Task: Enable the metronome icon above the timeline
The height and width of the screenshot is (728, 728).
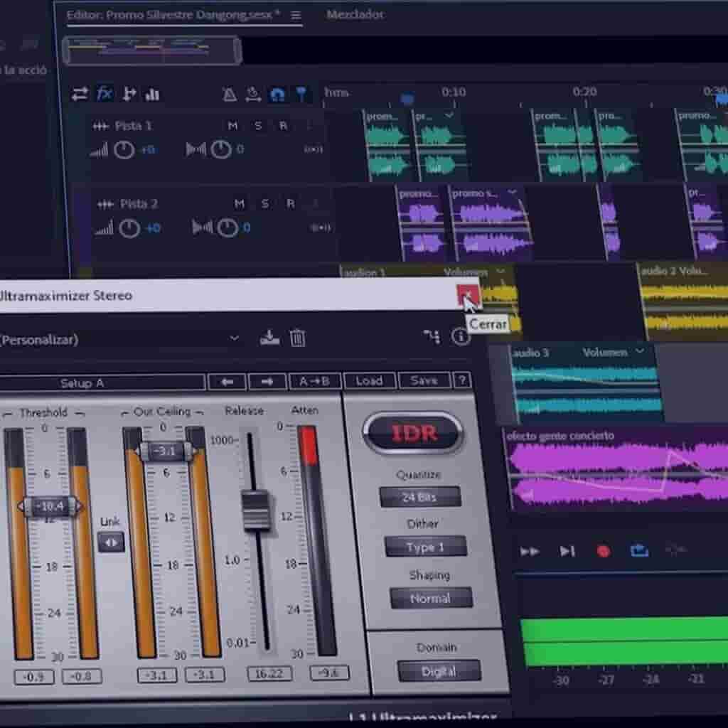Action: [229, 93]
